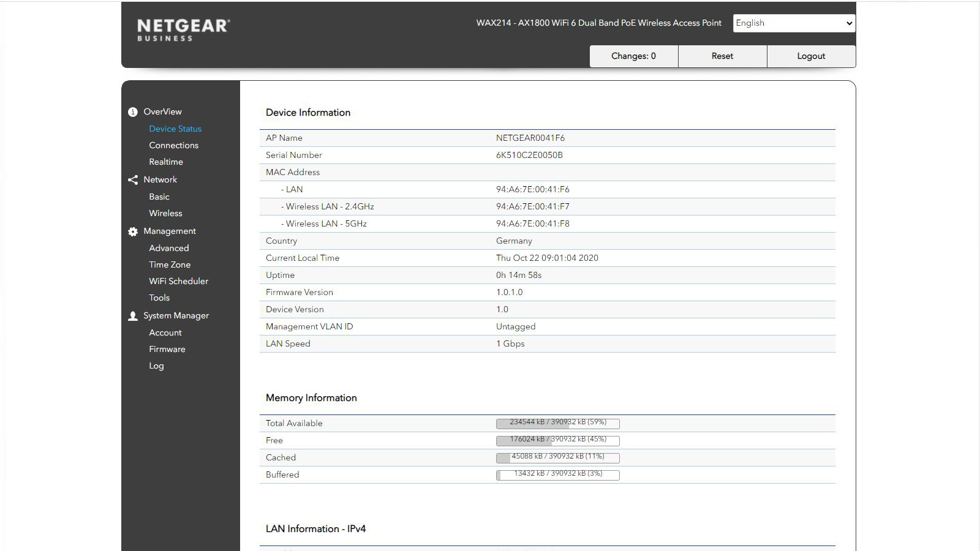The image size is (980, 551).
Task: Select Network section in sidebar
Action: pos(160,180)
